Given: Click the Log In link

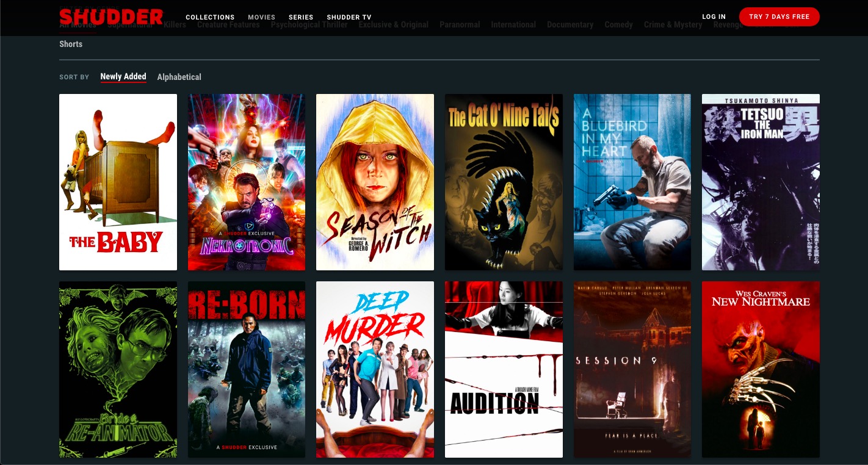Looking at the screenshot, I should (x=714, y=16).
